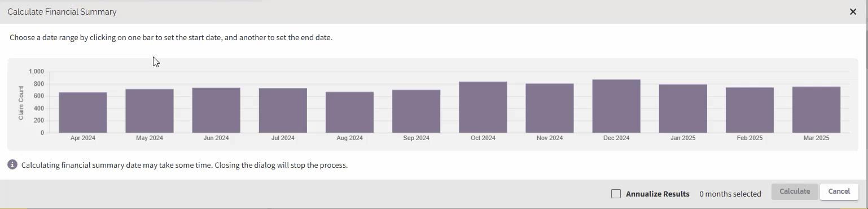Select the Feb 2025 bar
This screenshot has width=868, height=209.
tap(749, 110)
